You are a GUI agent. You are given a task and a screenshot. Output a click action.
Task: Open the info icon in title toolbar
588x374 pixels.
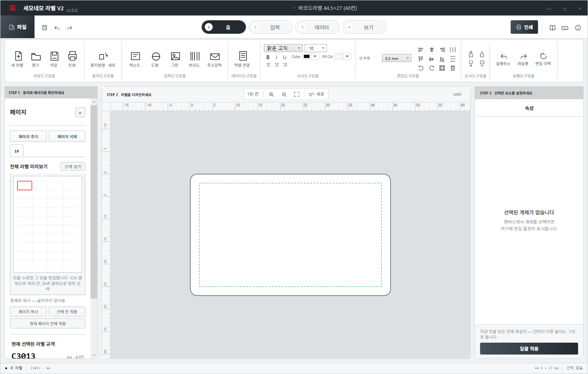tap(578, 28)
